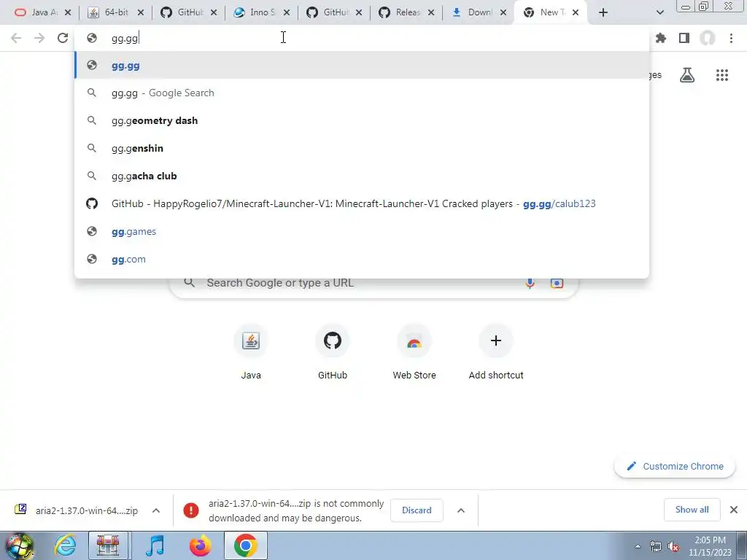Open Chrome extensions puzzle icon
The height and width of the screenshot is (560, 747).
click(x=661, y=38)
